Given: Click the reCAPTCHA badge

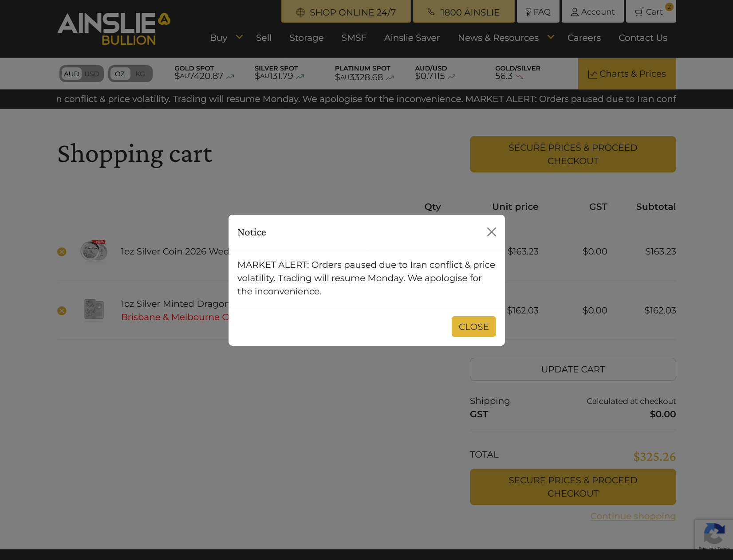Looking at the screenshot, I should coord(713,534).
